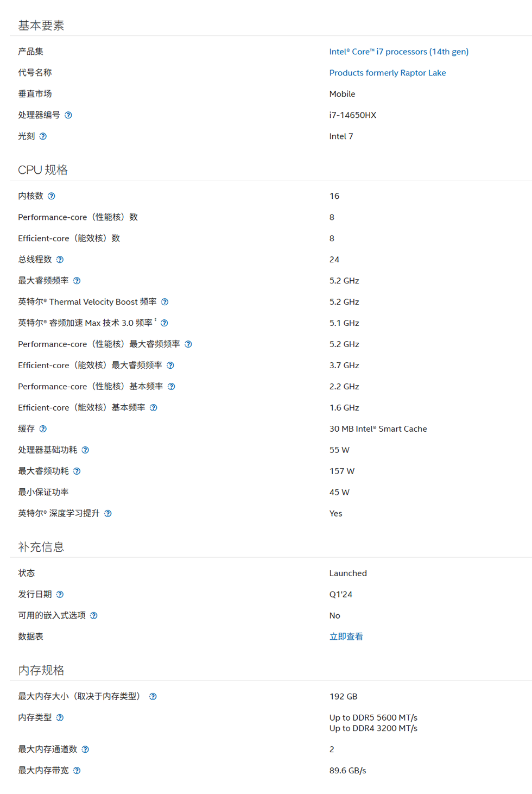This screenshot has width=532, height=794.
Task: Click help icon next to 总线程数
Action: point(60,260)
